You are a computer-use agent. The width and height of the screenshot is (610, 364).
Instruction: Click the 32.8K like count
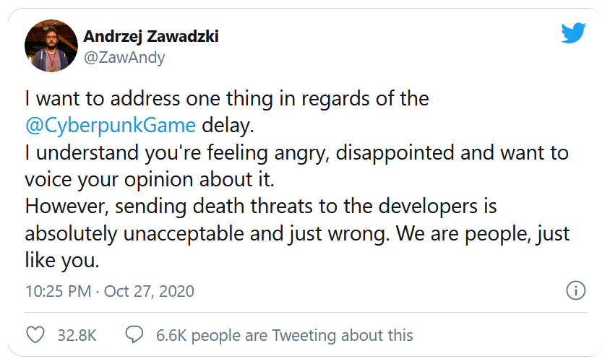click(x=76, y=335)
